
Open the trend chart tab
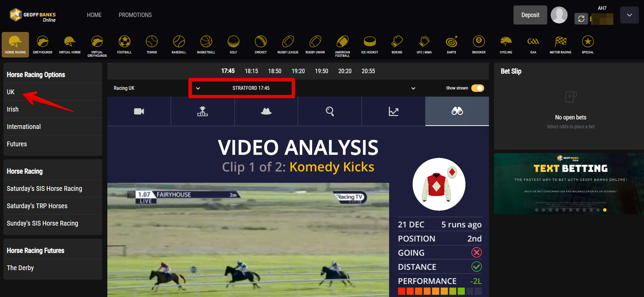click(394, 111)
